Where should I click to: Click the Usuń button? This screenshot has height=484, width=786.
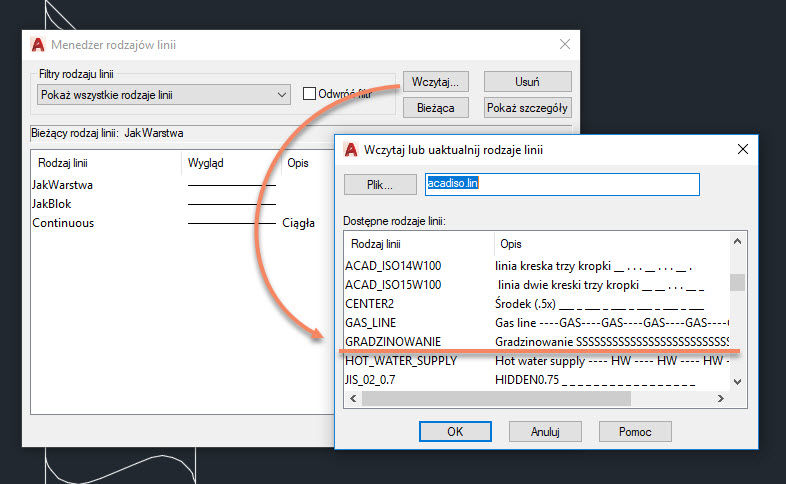tap(527, 82)
